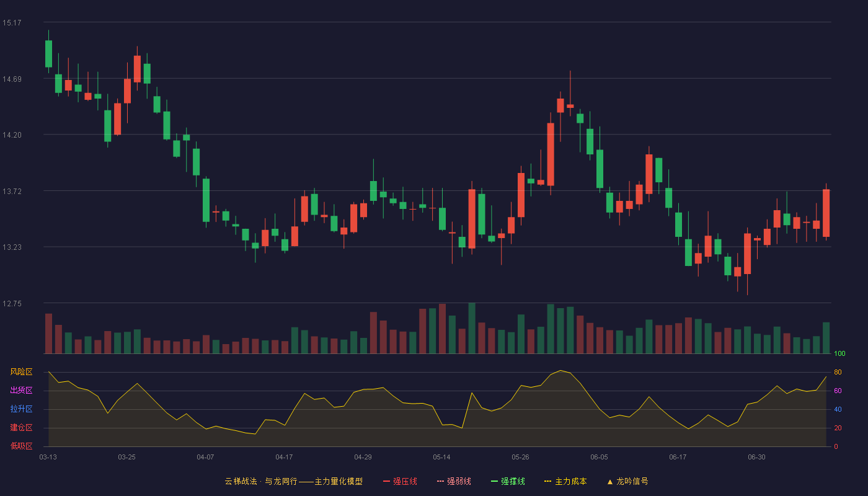Click the 出货区 zone label
This screenshot has width=868, height=496.
click(x=21, y=391)
